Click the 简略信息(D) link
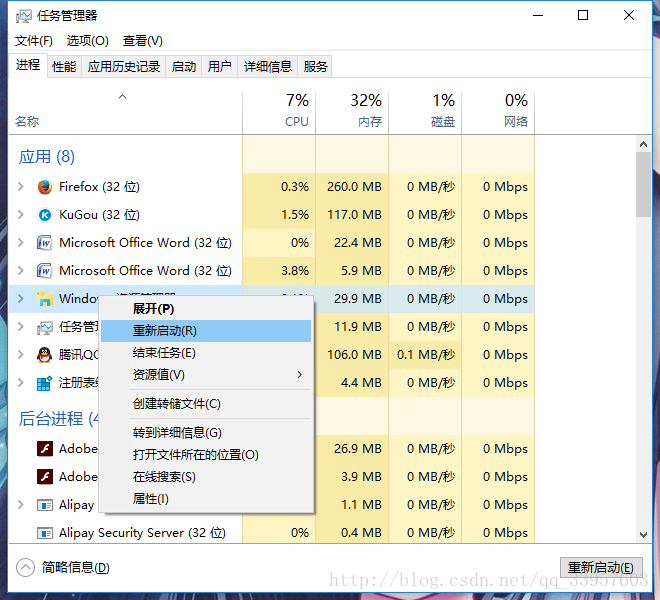Screen dimensions: 660x600 pos(76,568)
